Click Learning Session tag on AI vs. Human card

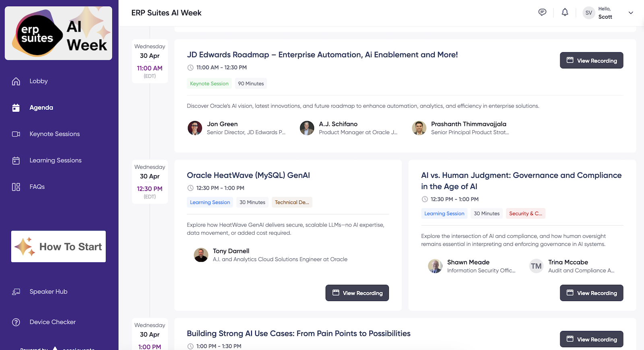[x=444, y=214]
